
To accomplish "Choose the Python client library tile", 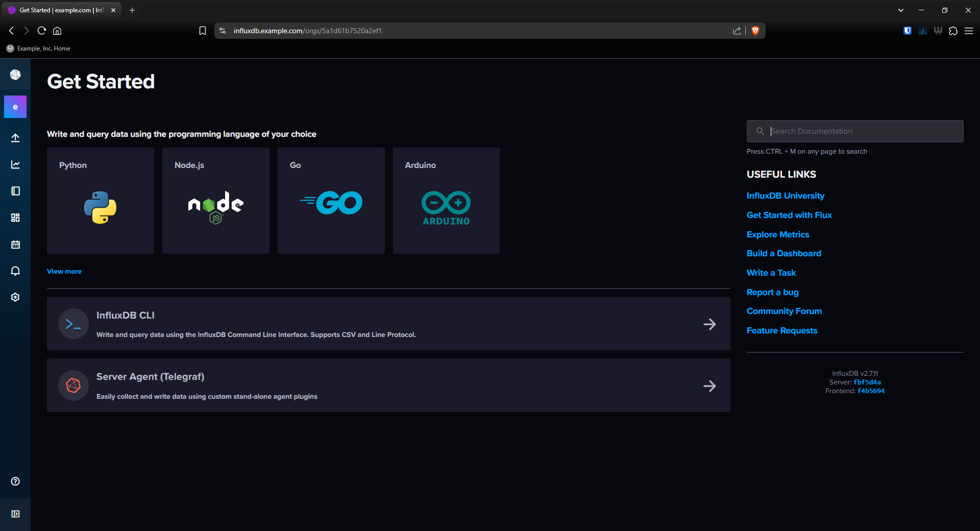I will (101, 201).
